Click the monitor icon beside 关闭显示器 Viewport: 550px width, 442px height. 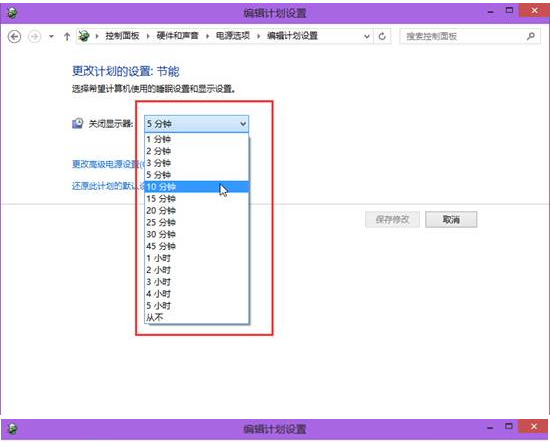pos(78,123)
